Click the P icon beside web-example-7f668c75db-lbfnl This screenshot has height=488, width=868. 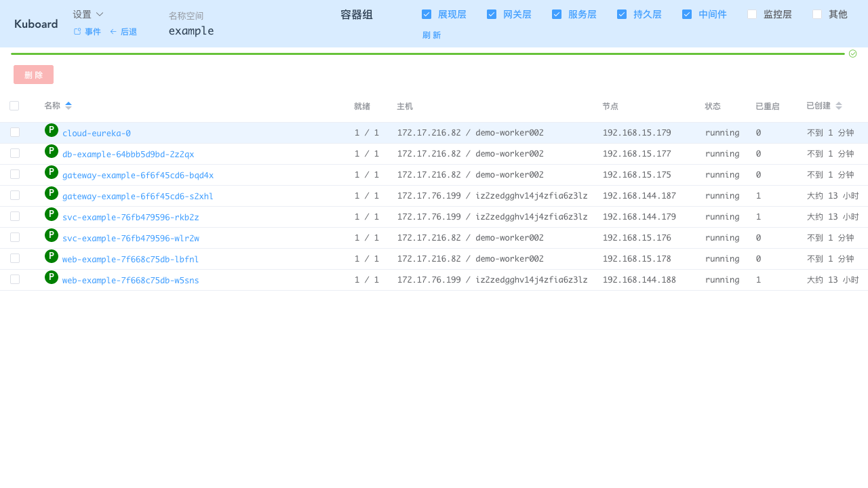52,256
